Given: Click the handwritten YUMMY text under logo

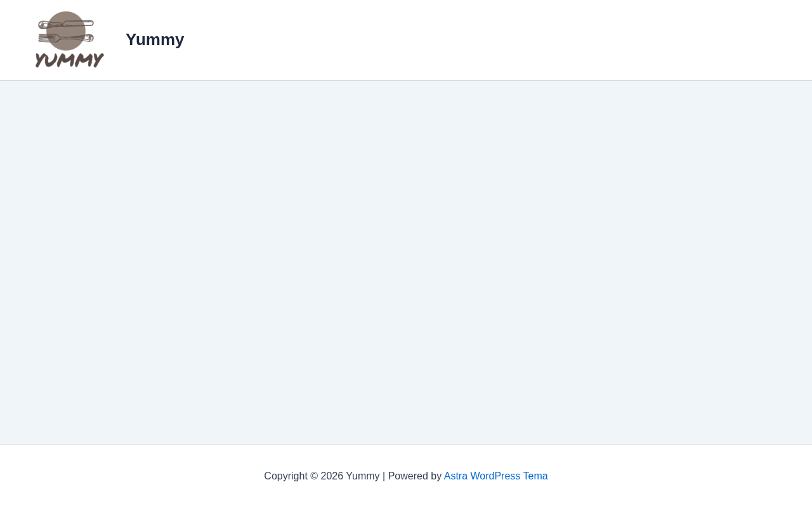Looking at the screenshot, I should click(x=70, y=60).
